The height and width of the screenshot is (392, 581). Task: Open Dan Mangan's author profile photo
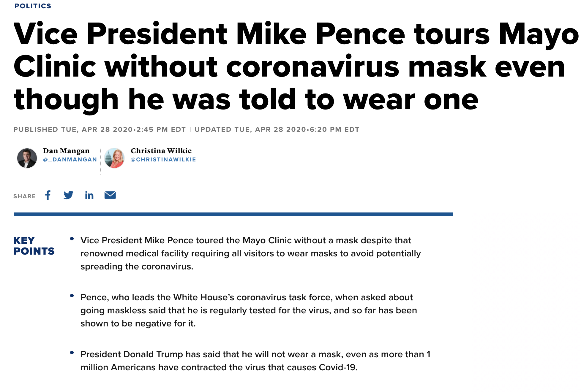click(x=27, y=158)
